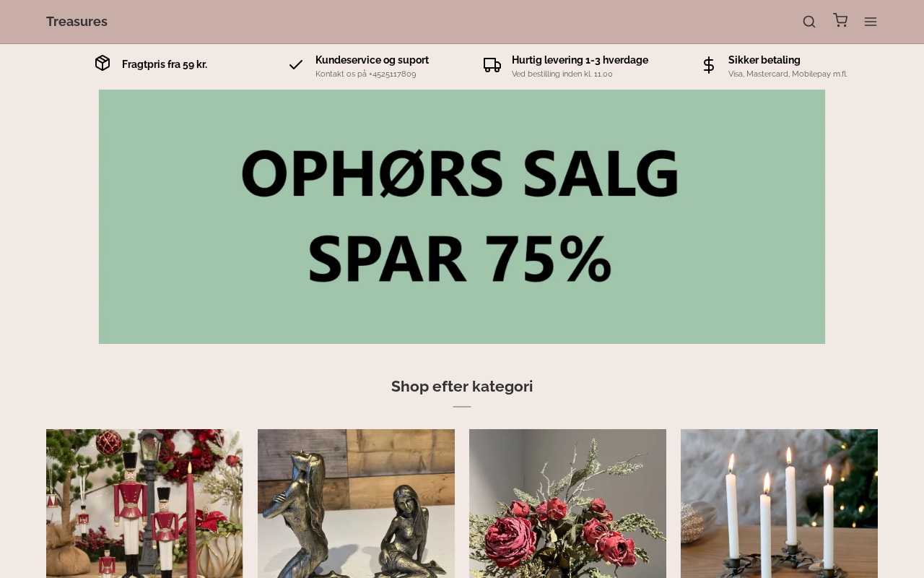This screenshot has width=924, height=578.
Task: Click the Shop efter kategori heading
Action: pos(462,387)
